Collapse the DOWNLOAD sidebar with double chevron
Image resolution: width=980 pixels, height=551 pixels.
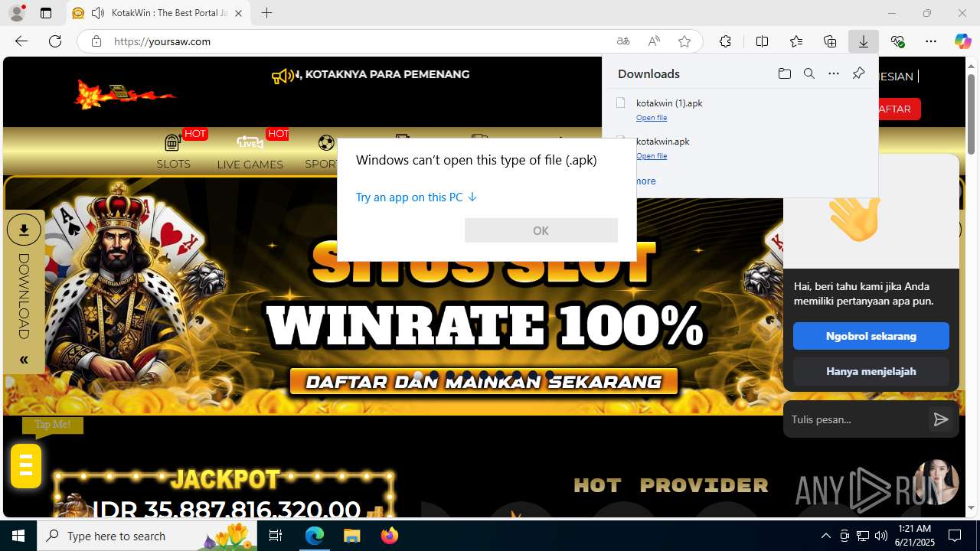(x=24, y=360)
